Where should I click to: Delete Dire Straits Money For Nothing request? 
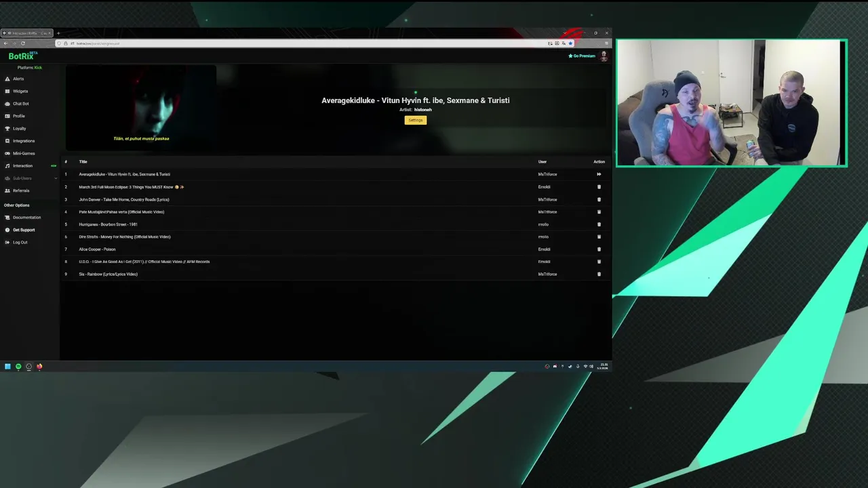pyautogui.click(x=599, y=237)
